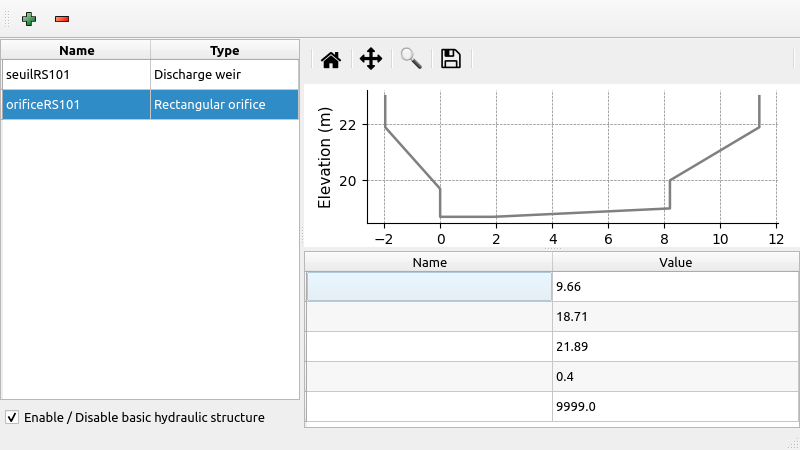
Task: Select the orificeRS101 structure name
Action: click(x=76, y=104)
